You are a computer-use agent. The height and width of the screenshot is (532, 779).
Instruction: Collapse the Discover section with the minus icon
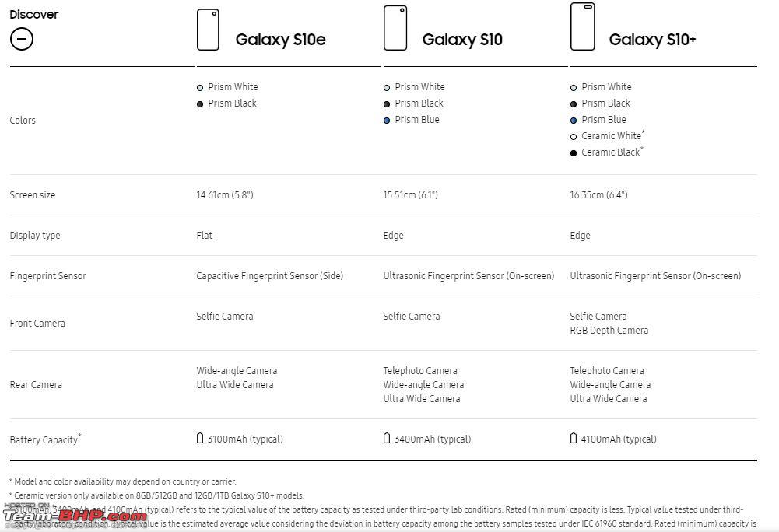click(21, 39)
